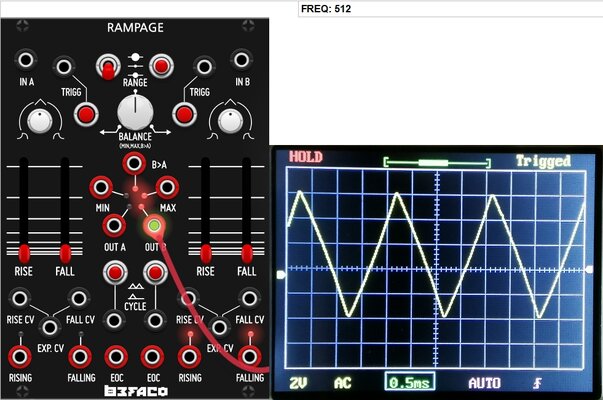The height and width of the screenshot is (400, 603).
Task: Click the IN A input jack
Action: tap(26, 60)
